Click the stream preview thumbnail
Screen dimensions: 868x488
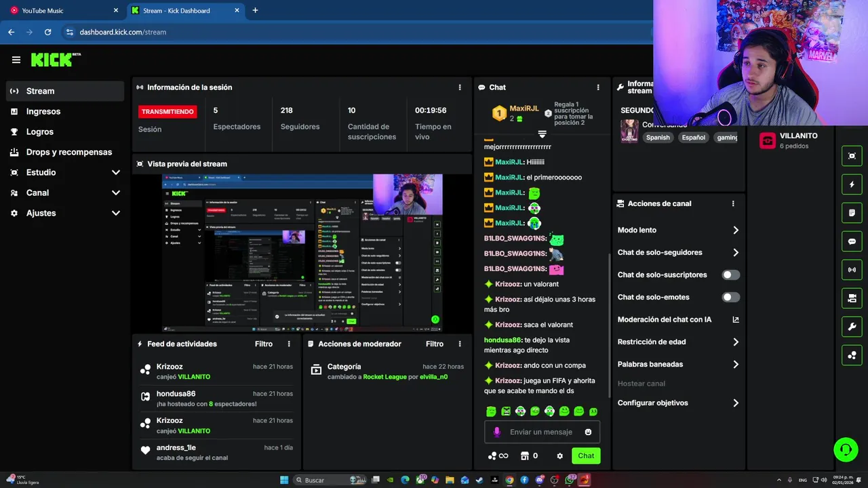[302, 253]
